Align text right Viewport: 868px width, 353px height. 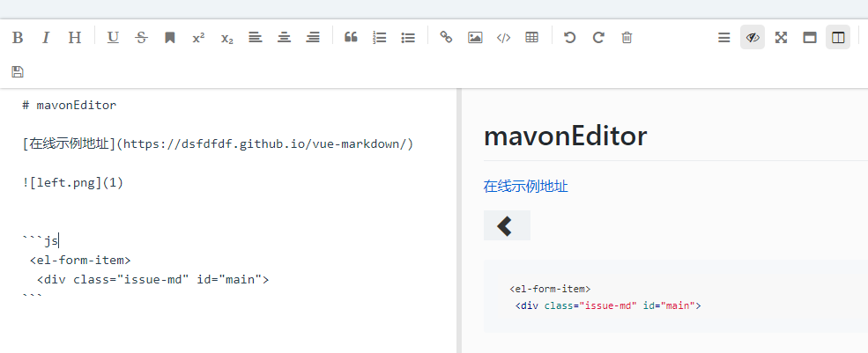click(x=313, y=38)
